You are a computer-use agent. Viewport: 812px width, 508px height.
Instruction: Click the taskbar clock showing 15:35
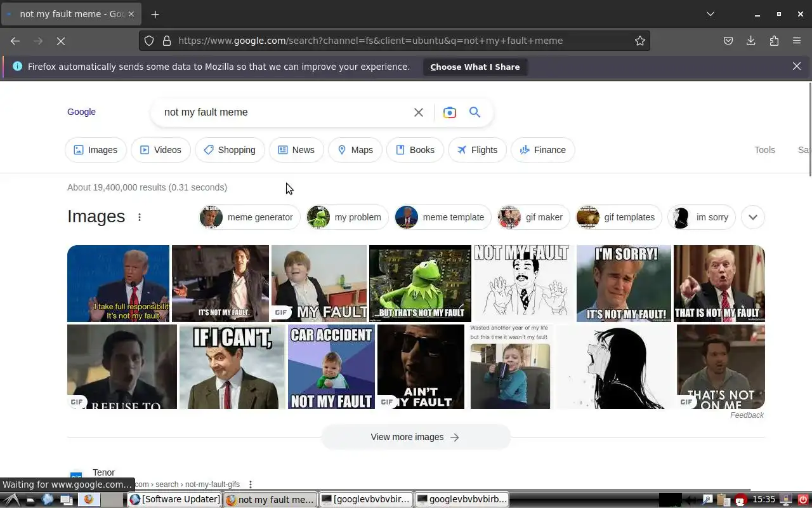[x=764, y=499]
